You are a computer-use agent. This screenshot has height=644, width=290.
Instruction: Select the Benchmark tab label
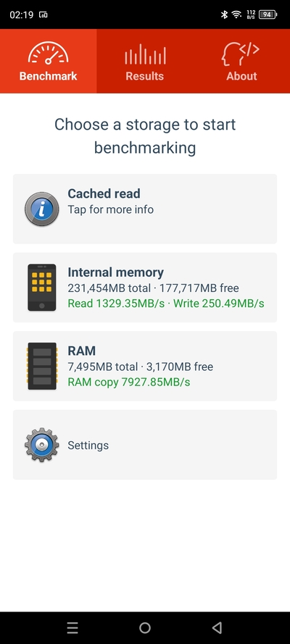pos(48,76)
